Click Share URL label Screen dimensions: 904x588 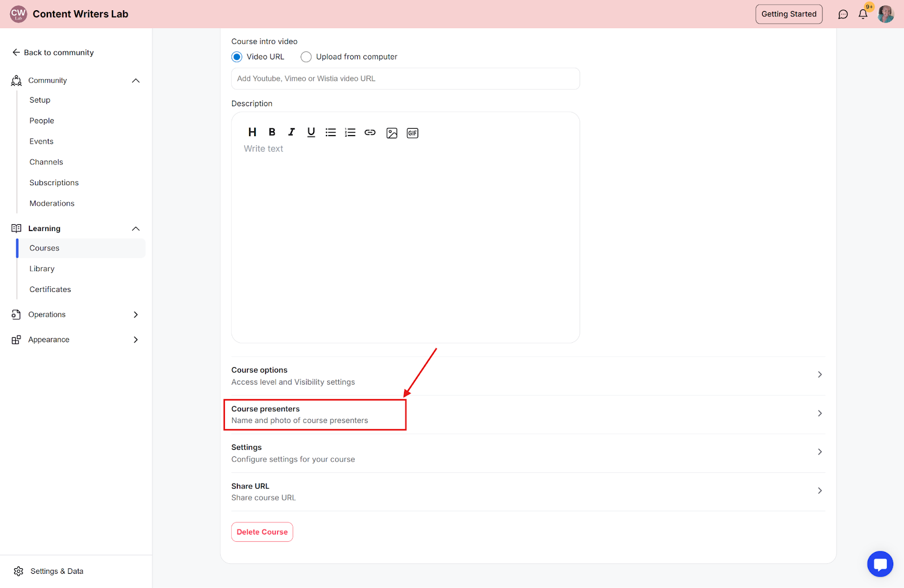(x=250, y=486)
